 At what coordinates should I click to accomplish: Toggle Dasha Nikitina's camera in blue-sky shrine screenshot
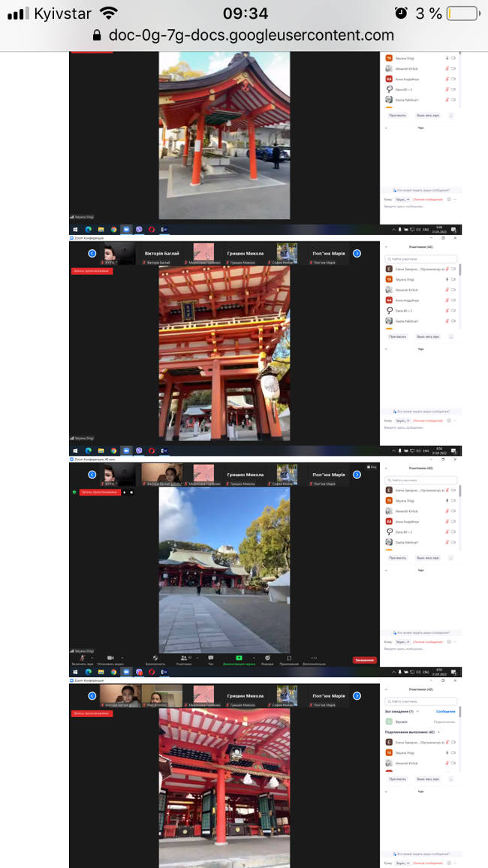(453, 542)
